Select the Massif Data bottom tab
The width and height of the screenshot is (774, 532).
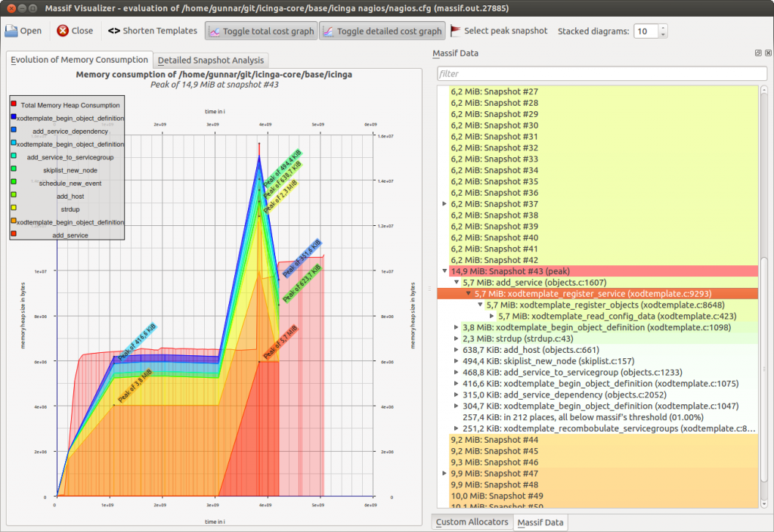pyautogui.click(x=540, y=523)
